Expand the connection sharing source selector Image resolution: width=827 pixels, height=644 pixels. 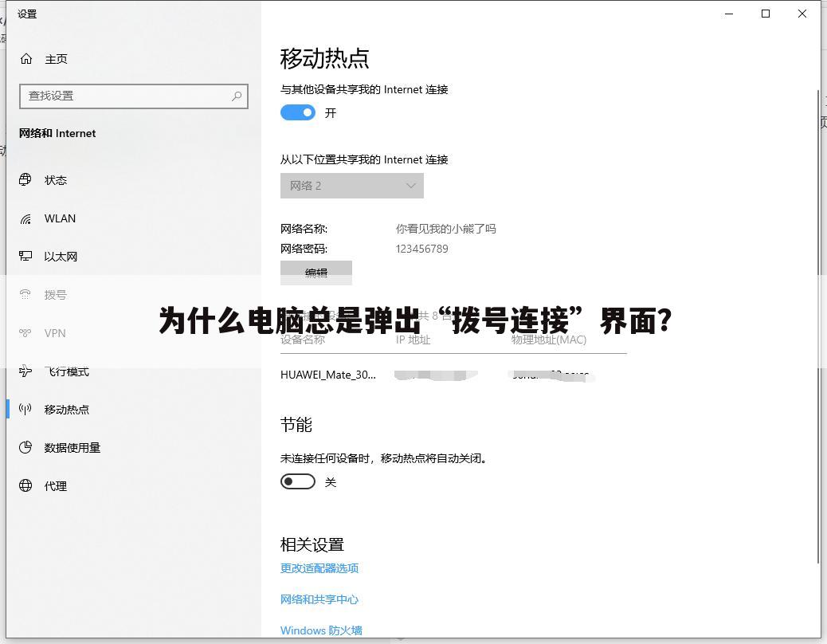click(x=352, y=185)
